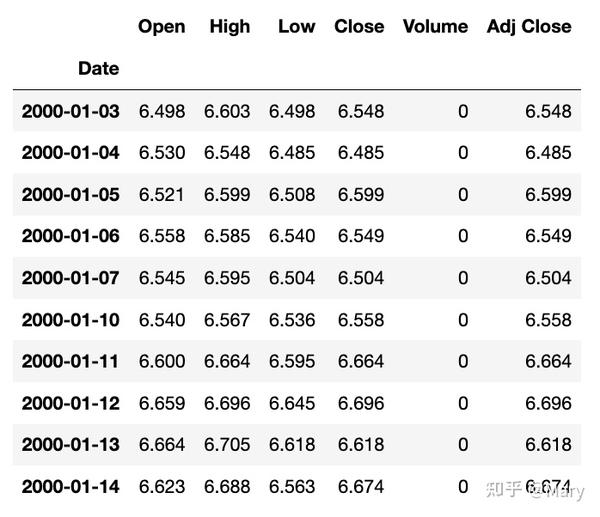The height and width of the screenshot is (517, 600).
Task: Select High value 6.603 on 2000-01-03
Action: (x=227, y=111)
